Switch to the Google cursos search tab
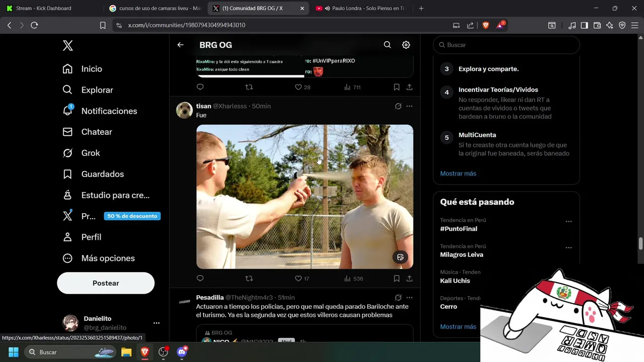The height and width of the screenshot is (362, 644). coord(156,9)
